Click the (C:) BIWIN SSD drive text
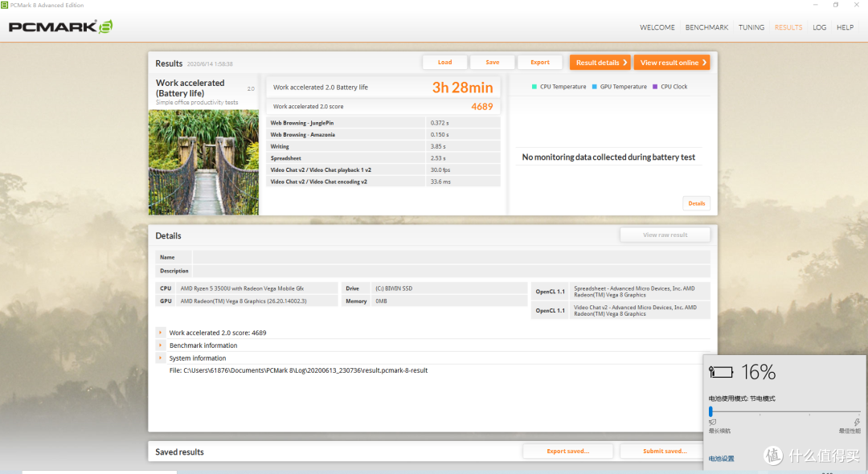Screen dimensions: 868x474 394,288
